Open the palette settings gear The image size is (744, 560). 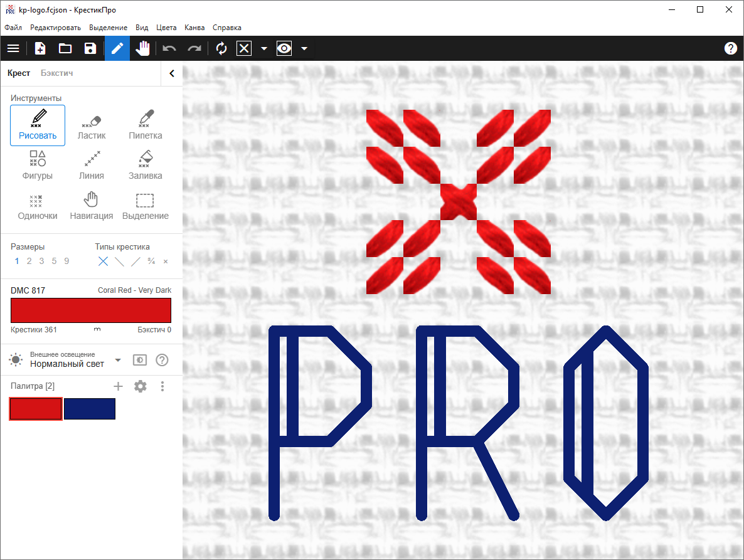pos(140,386)
